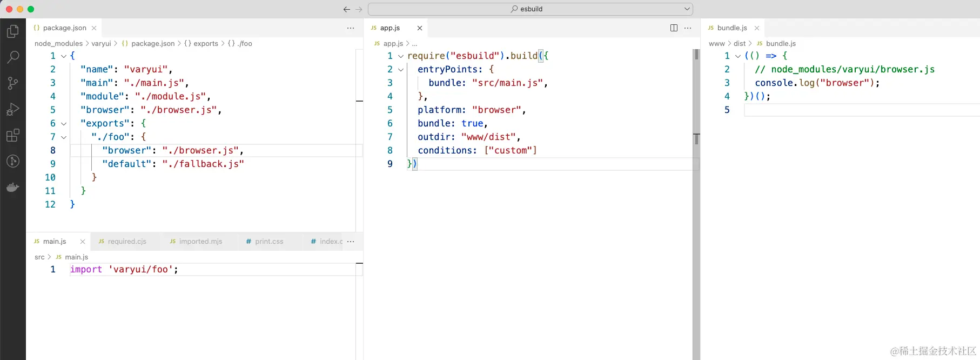
Task: Click line number 5 in bundle.js
Action: (x=727, y=110)
